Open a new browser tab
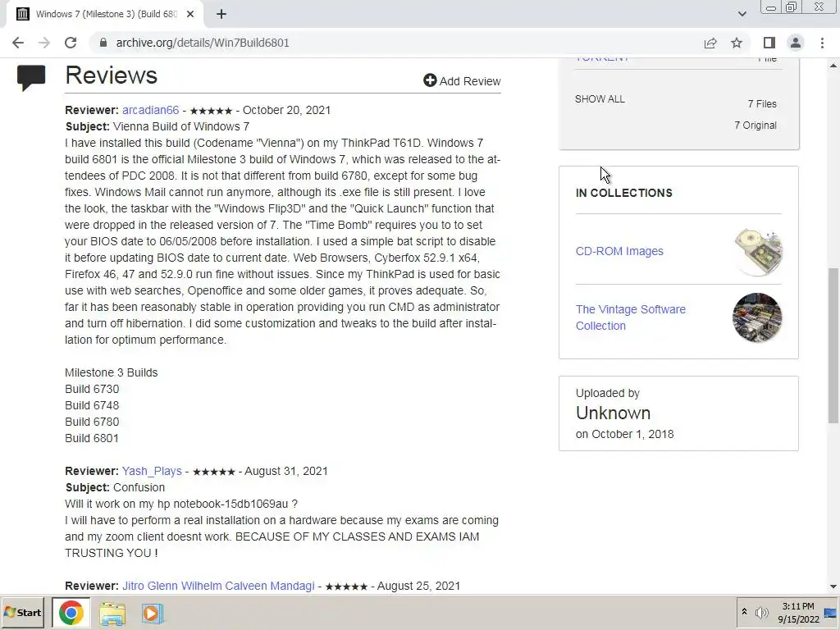 (x=221, y=15)
